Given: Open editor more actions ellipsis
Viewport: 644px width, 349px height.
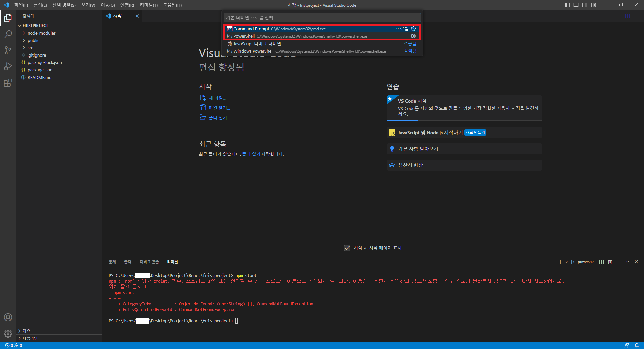Looking at the screenshot, I should [x=636, y=16].
